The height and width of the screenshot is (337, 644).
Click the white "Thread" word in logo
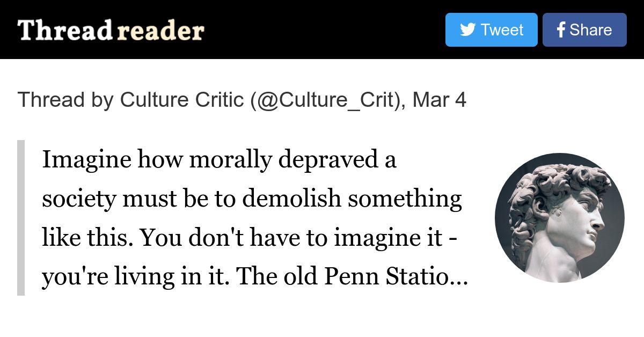(x=65, y=31)
